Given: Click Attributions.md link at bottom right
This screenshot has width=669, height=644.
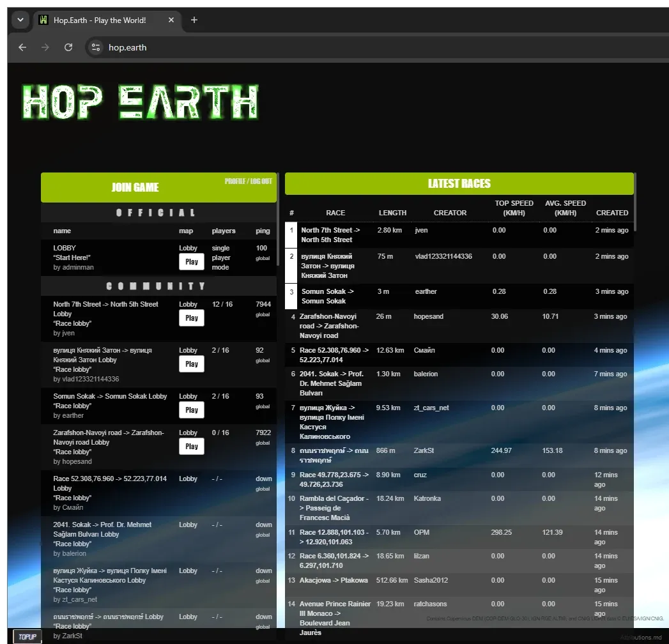Looking at the screenshot, I should click(642, 638).
